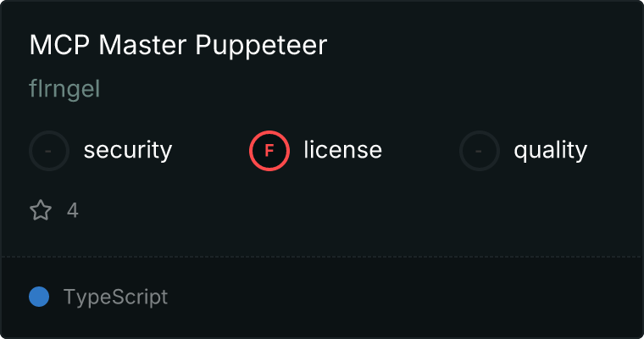Open the MCP Master Puppeteer title
Image resolution: width=644 pixels, height=339 pixels.
coord(178,45)
